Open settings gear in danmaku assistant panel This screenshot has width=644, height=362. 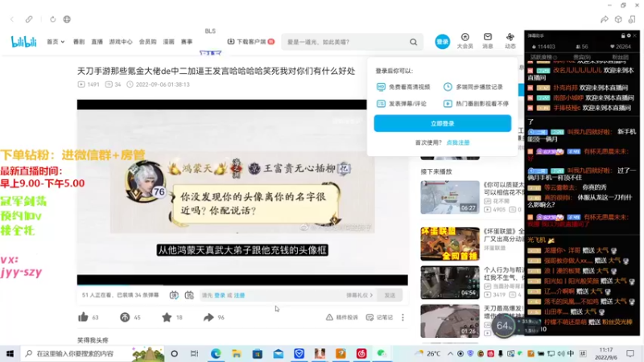click(x=629, y=35)
